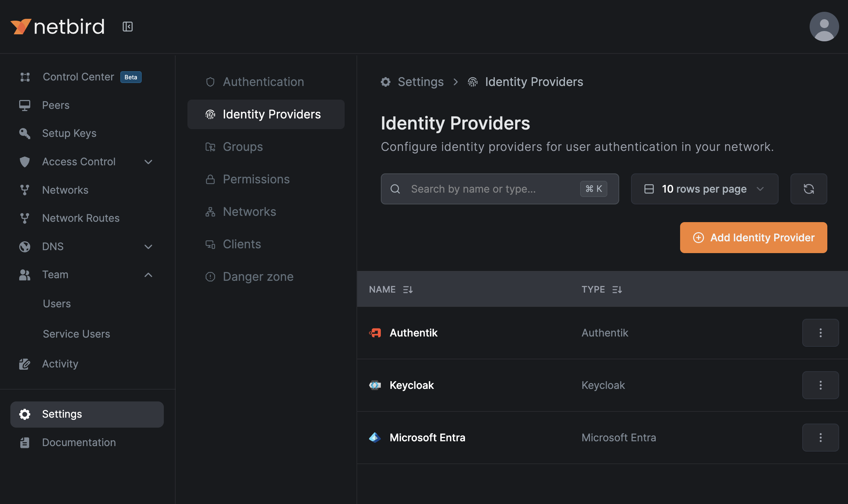
Task: Open the Keycloak row options menu
Action: (x=820, y=385)
